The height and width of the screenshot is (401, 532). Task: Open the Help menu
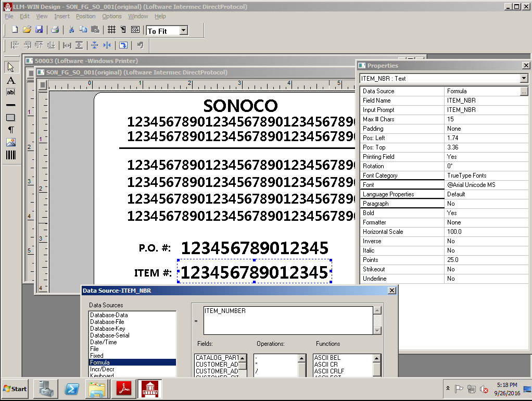tap(160, 16)
